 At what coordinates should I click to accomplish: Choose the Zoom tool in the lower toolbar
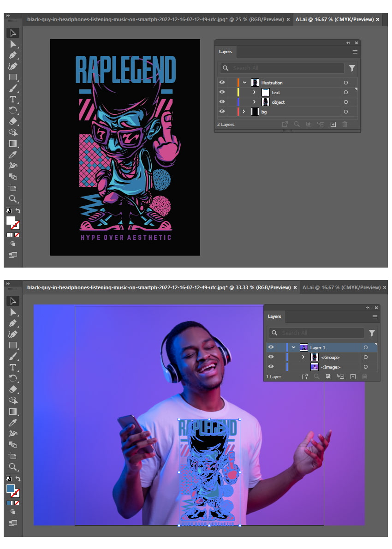[13, 467]
